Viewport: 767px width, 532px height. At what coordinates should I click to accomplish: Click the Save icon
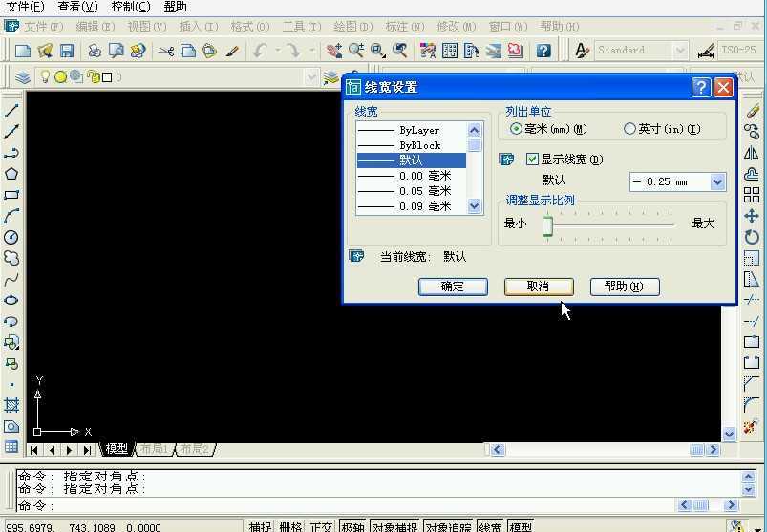pyautogui.click(x=67, y=51)
